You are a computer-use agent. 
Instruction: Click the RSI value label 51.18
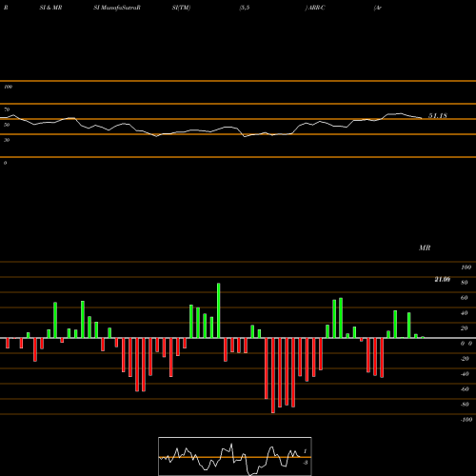click(x=438, y=115)
